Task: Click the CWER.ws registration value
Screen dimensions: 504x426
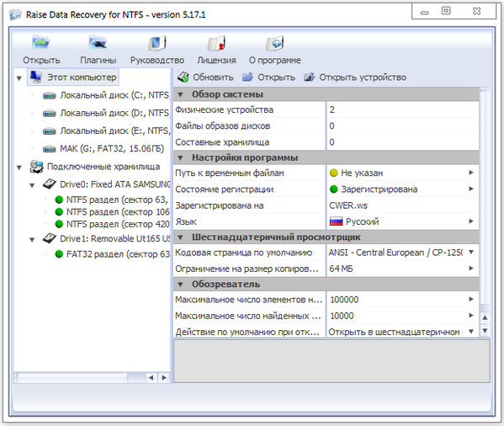Action: click(348, 205)
